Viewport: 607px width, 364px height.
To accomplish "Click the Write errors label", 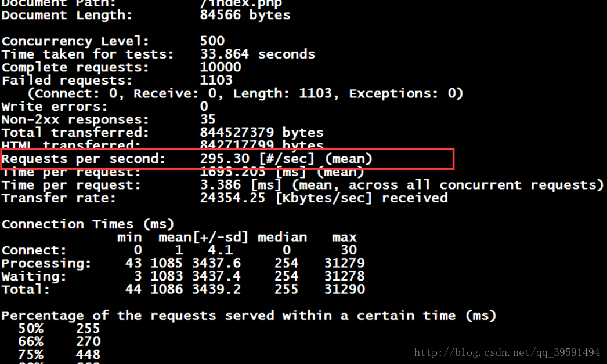I will (x=55, y=107).
